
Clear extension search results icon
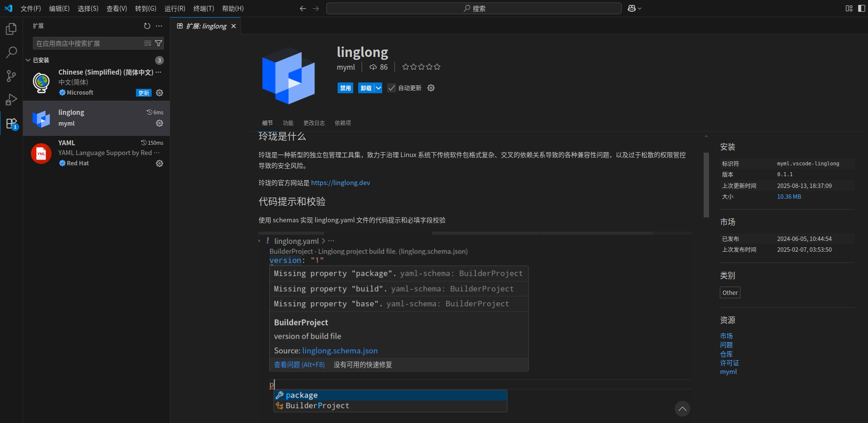point(148,43)
